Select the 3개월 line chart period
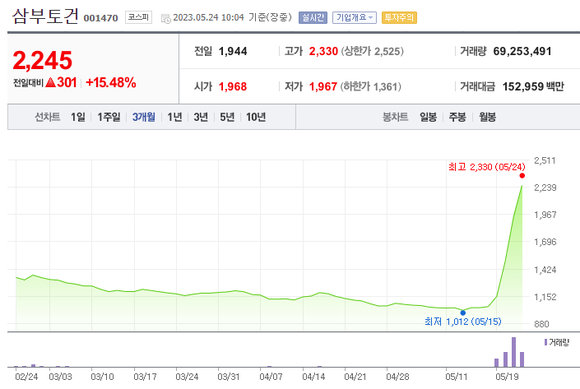The width and height of the screenshot is (580, 389). tap(144, 117)
